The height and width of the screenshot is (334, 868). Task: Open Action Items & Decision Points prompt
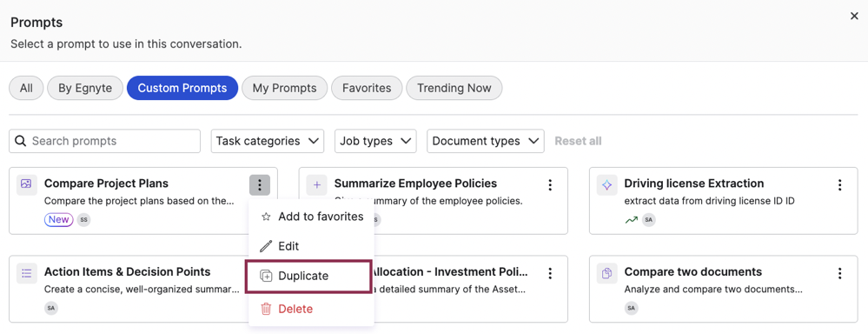128,272
